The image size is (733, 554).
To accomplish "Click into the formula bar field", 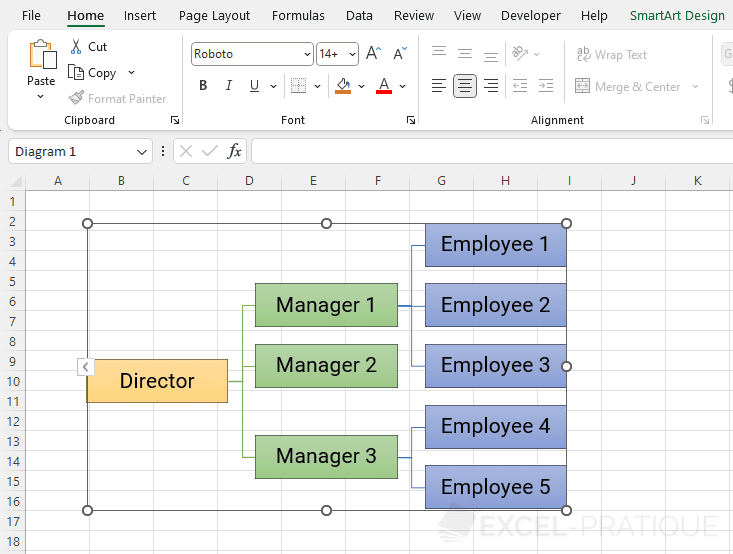I will [x=492, y=151].
